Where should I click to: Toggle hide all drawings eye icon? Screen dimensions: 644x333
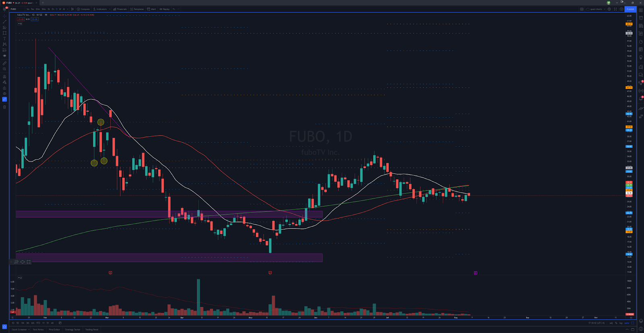4,94
